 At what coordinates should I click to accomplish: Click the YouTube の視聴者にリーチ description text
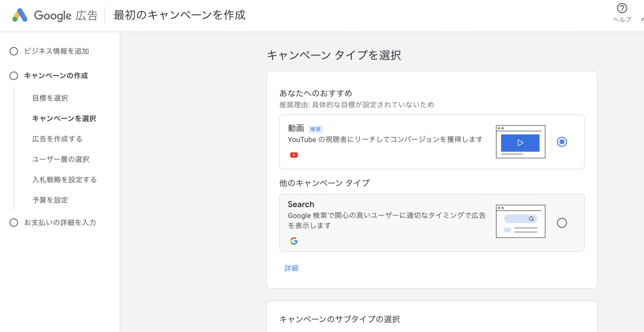click(385, 139)
